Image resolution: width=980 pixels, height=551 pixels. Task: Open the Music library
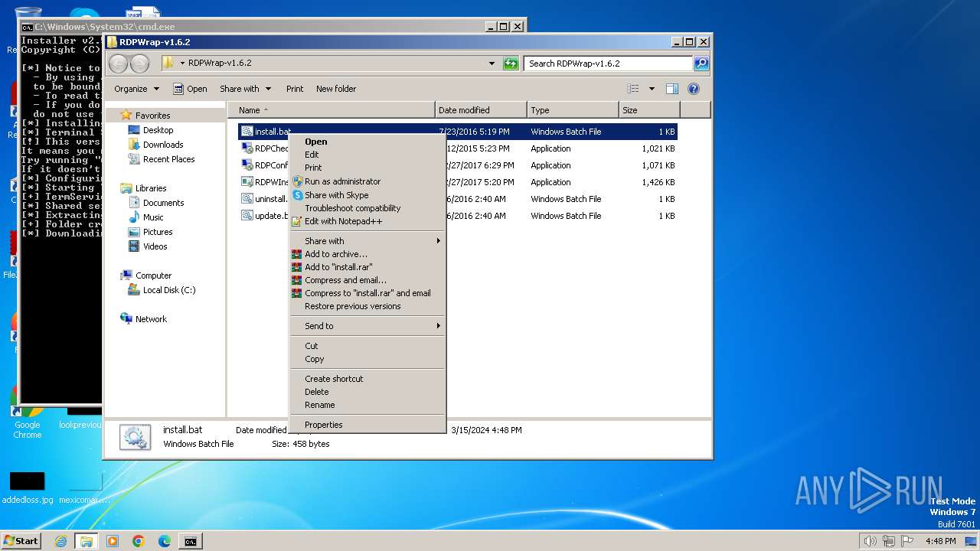tap(145, 217)
